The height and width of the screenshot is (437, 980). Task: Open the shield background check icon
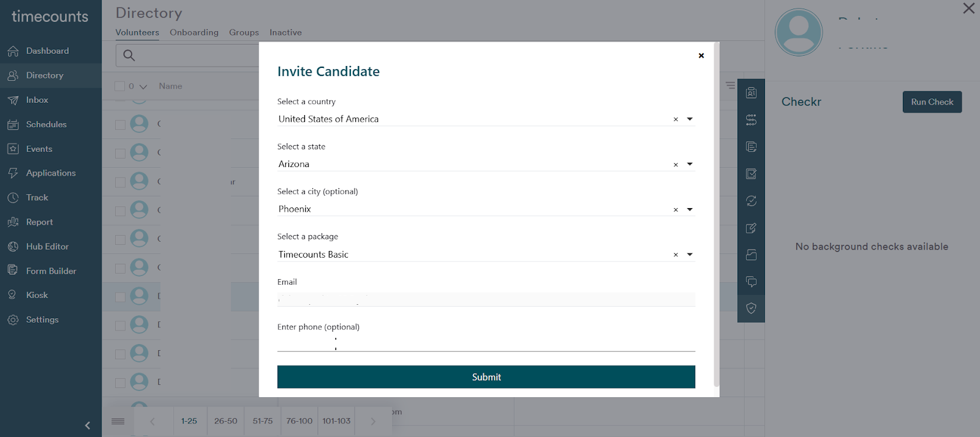751,308
